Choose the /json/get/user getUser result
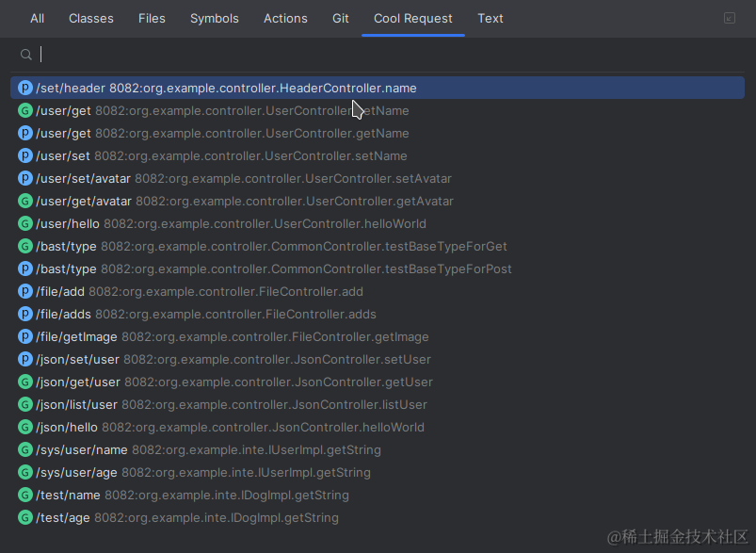 [x=378, y=382]
